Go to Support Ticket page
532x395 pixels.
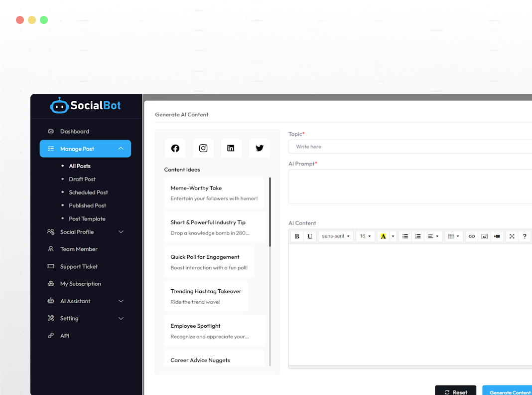[79, 266]
